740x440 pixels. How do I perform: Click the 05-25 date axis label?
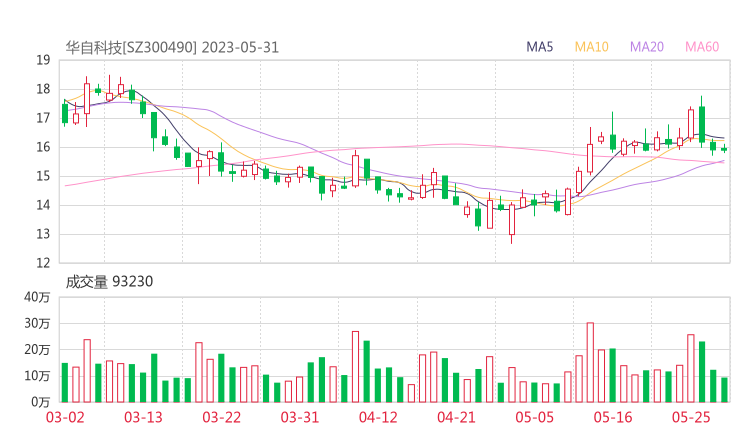click(691, 417)
